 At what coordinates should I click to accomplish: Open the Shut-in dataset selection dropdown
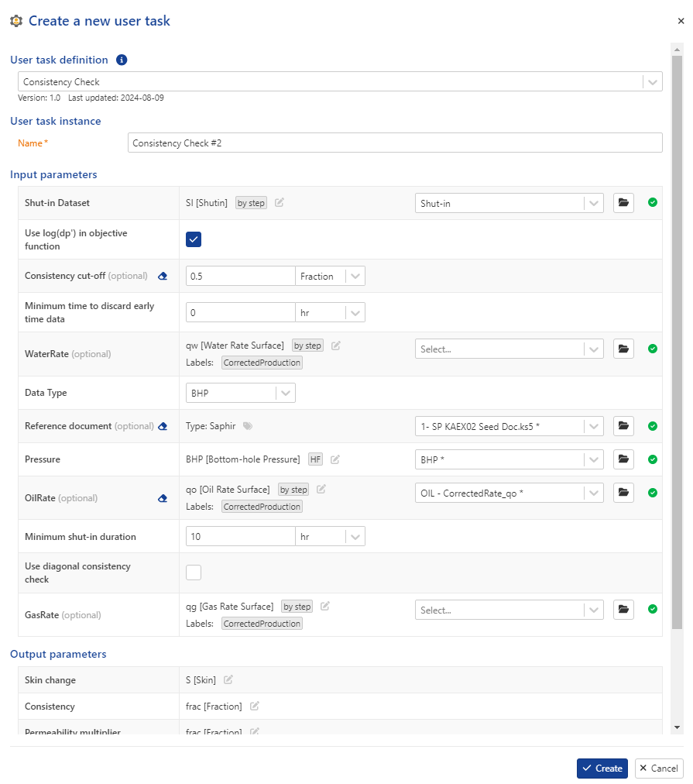(509, 203)
